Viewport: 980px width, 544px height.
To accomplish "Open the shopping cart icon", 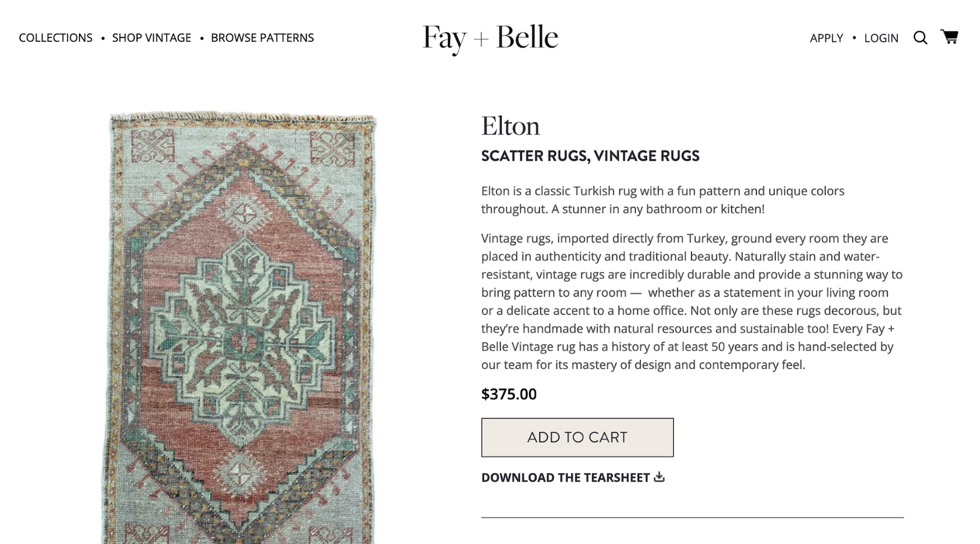I will pyautogui.click(x=950, y=37).
